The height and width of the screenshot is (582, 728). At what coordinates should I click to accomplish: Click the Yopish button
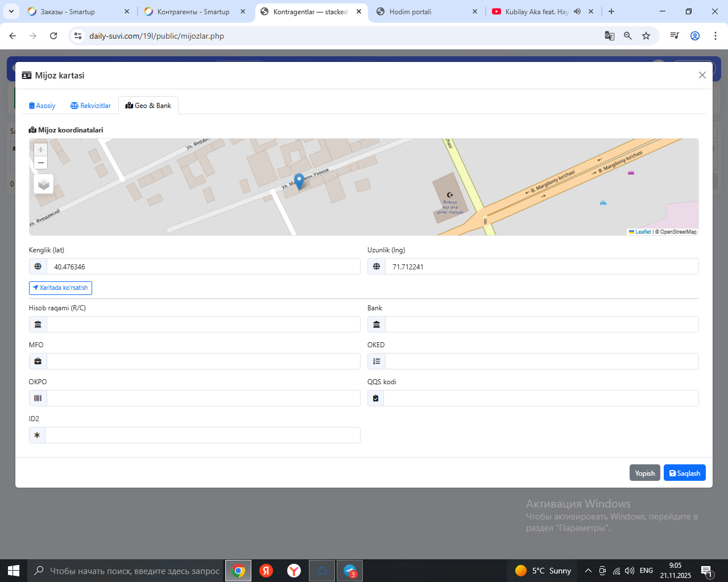pyautogui.click(x=644, y=473)
